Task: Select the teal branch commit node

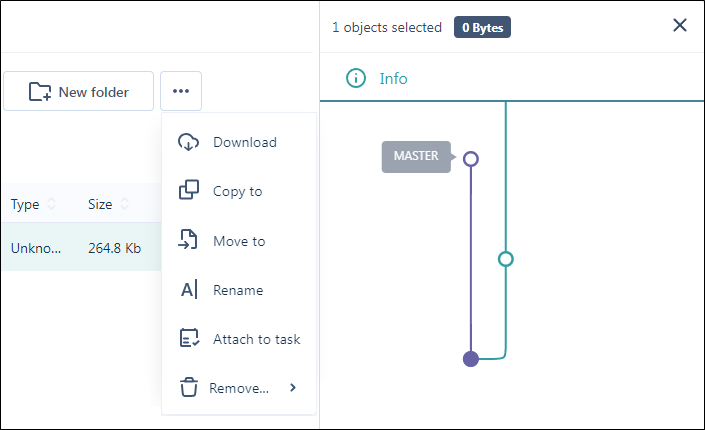Action: point(506,259)
